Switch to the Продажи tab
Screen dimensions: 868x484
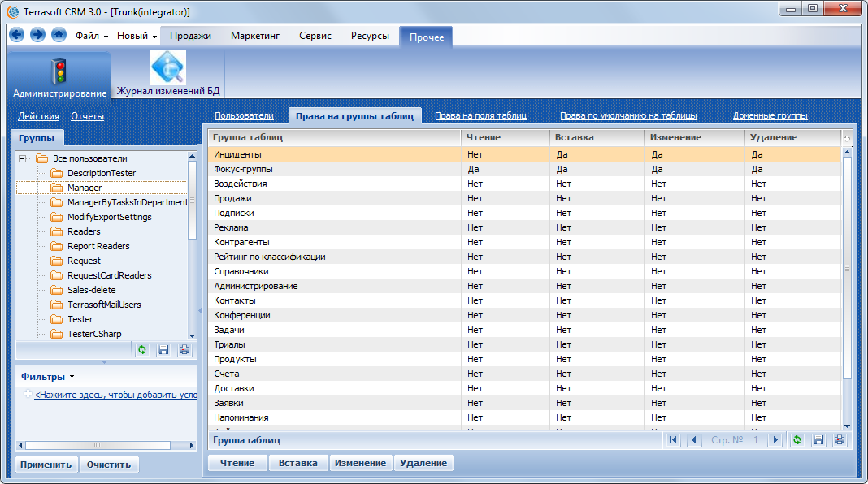(190, 36)
